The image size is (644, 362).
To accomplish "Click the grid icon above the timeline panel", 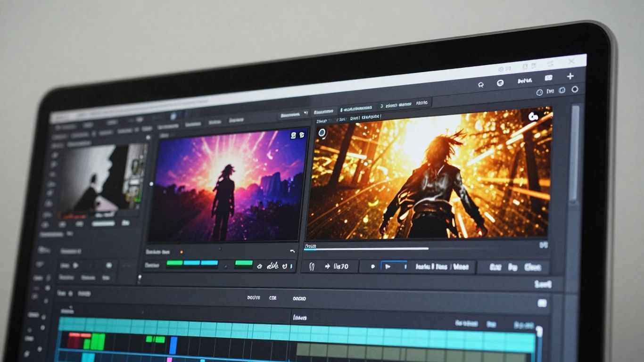I will pos(542,303).
